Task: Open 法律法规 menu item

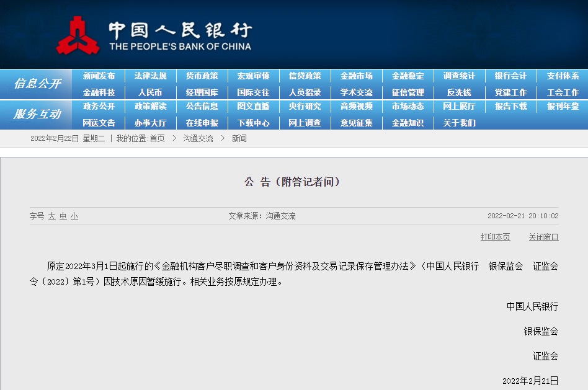Action: [x=150, y=76]
